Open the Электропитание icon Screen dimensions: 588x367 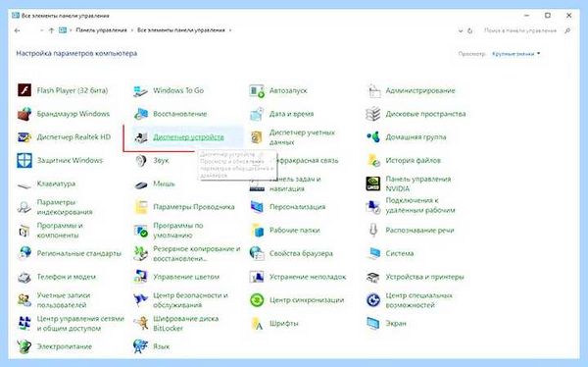[24, 346]
